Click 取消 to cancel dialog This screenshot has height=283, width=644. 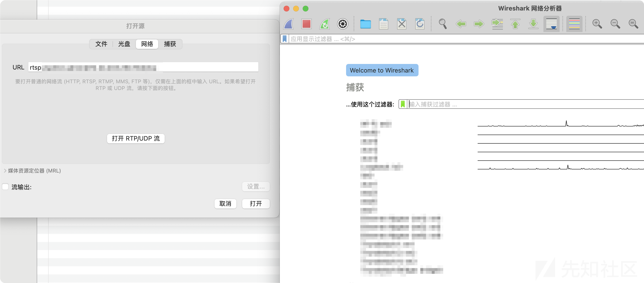225,204
